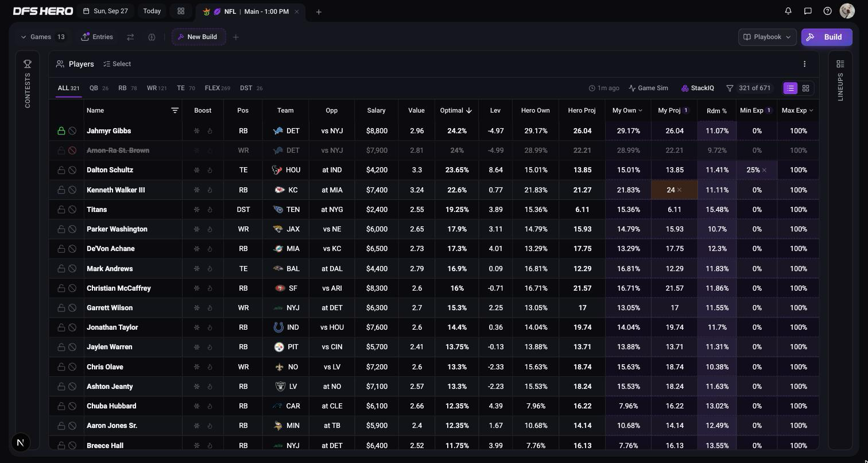The image size is (868, 463).
Task: Select the FLEX position tab
Action: (x=217, y=88)
